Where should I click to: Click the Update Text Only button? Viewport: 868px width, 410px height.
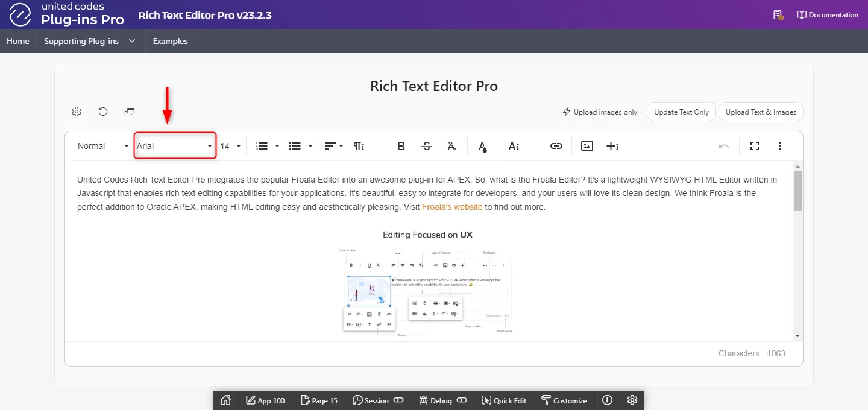point(681,112)
